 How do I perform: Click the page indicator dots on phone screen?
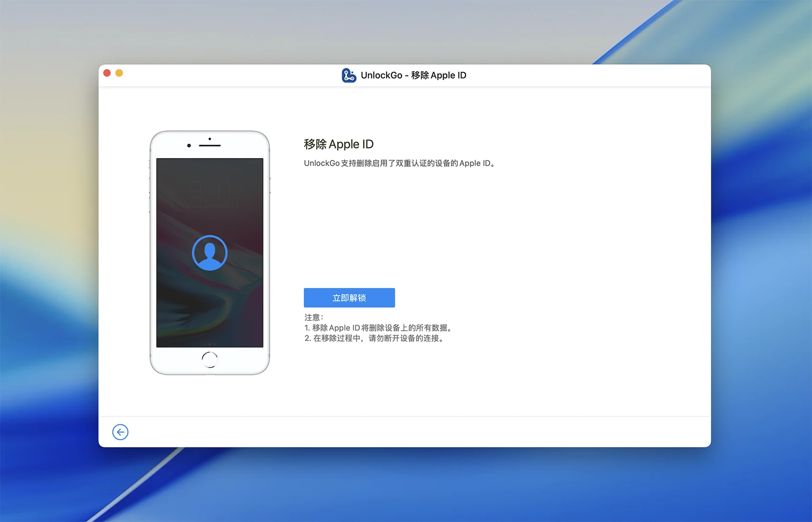210,344
